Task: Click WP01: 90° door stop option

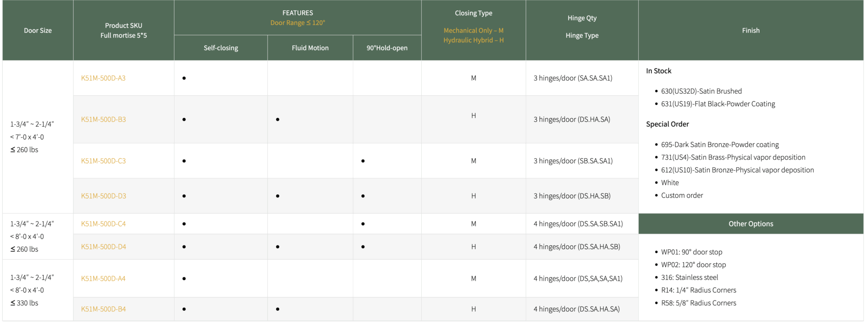Action: pyautogui.click(x=691, y=252)
